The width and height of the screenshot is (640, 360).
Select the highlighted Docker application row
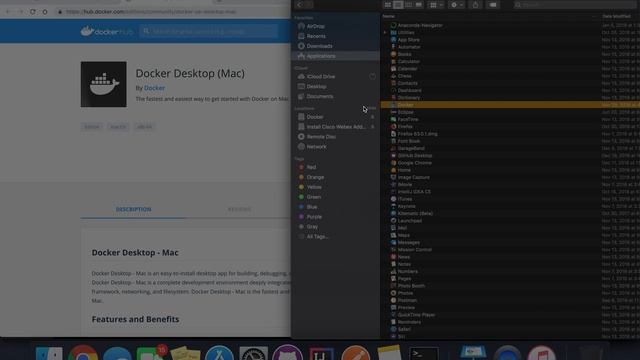click(510, 105)
